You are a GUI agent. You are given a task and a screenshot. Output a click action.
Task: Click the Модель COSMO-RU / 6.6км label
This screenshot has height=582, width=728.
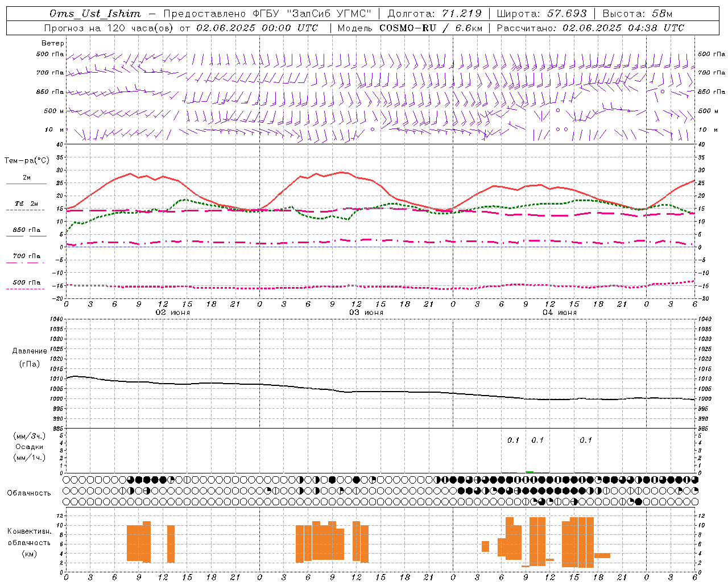pos(410,28)
